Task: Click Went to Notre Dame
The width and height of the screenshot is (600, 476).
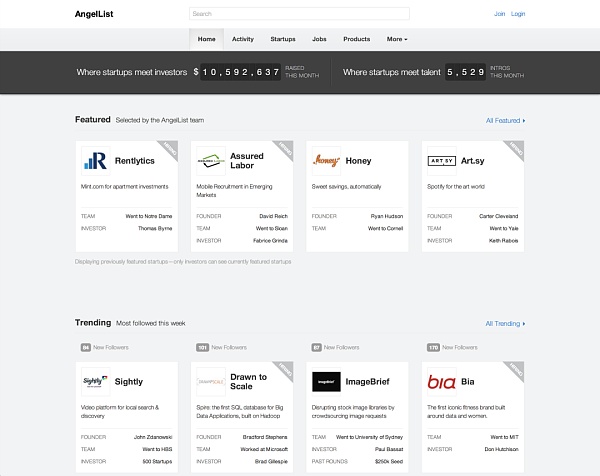Action: point(149,216)
